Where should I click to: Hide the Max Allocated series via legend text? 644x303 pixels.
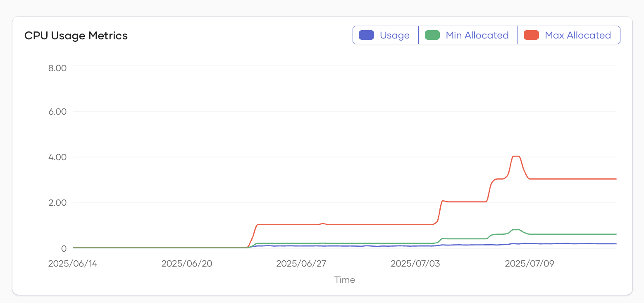(577, 35)
